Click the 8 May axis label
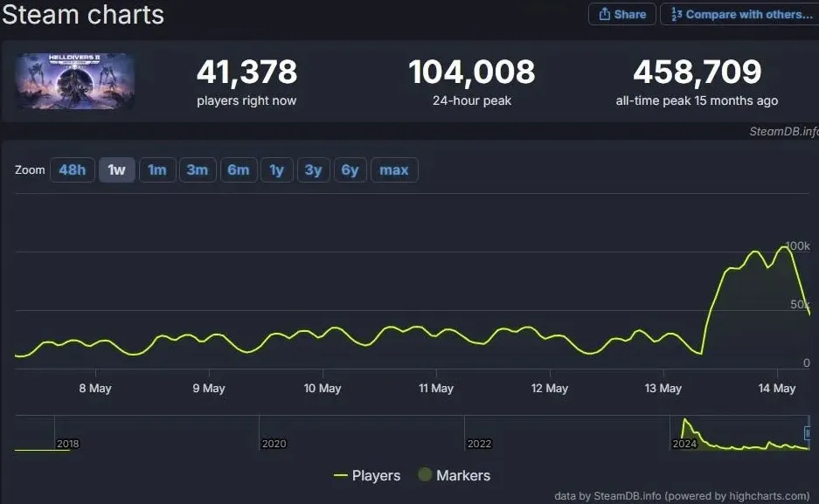The width and height of the screenshot is (819, 504). click(95, 388)
